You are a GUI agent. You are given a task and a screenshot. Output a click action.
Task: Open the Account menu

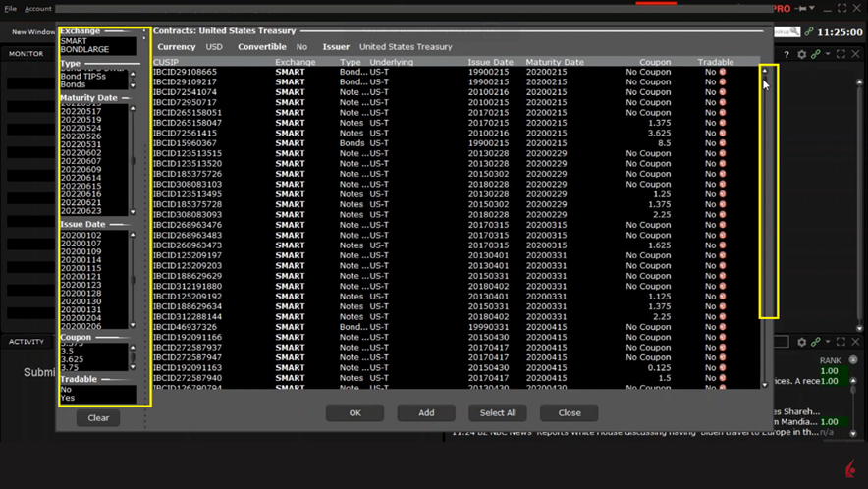point(38,9)
